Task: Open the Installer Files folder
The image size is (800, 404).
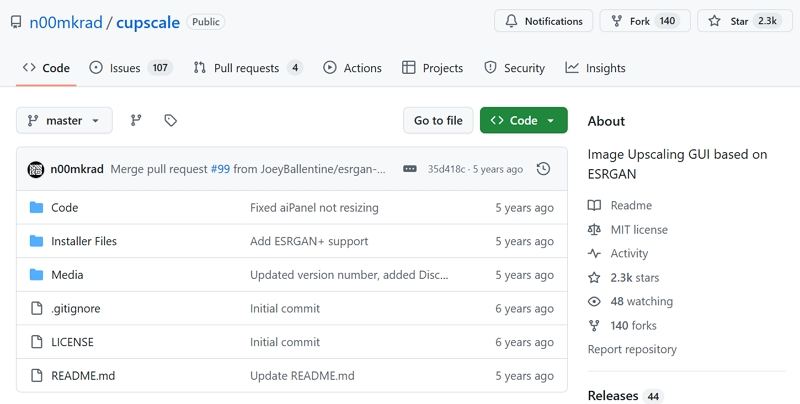Action: coord(84,241)
